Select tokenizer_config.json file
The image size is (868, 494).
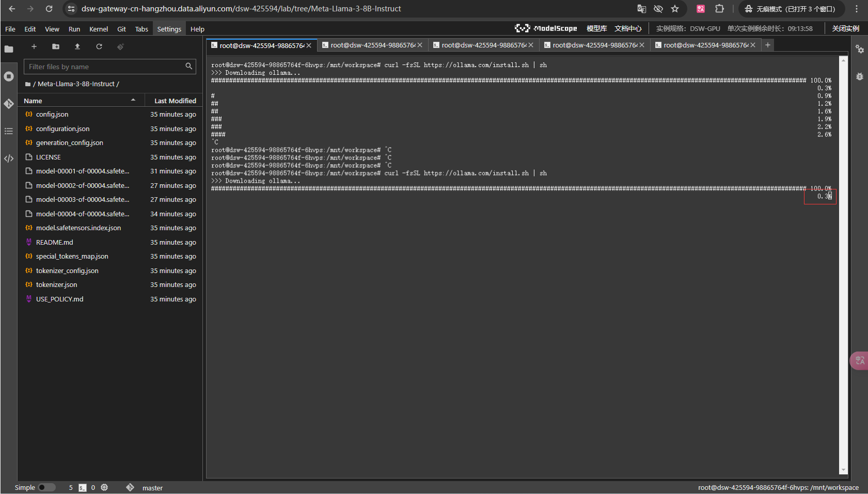point(110,270)
